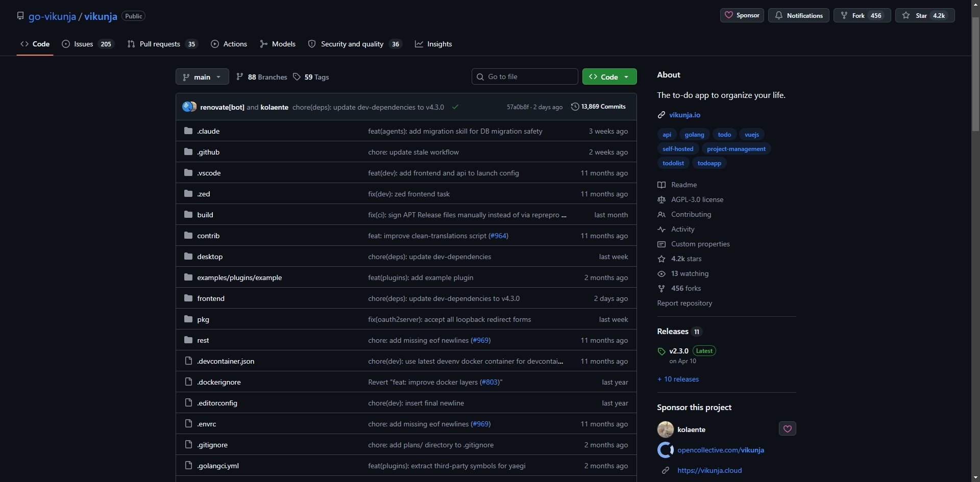Click Report repository link
The width and height of the screenshot is (980, 482).
pyautogui.click(x=684, y=303)
